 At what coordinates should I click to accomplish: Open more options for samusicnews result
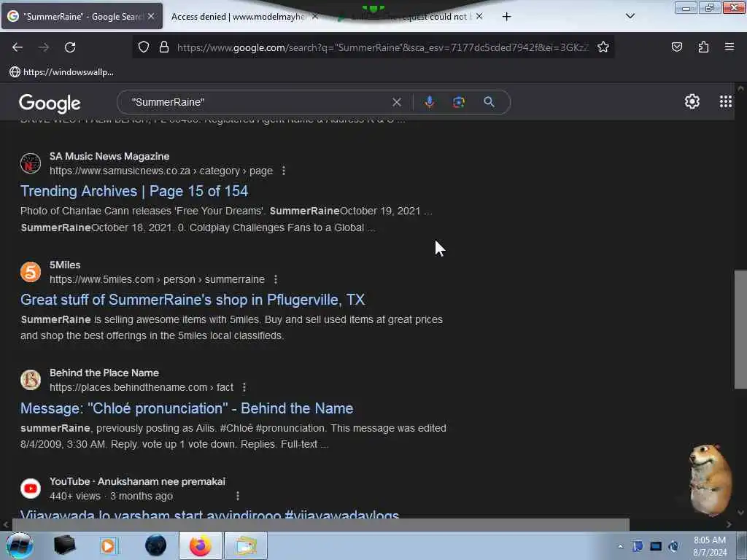284,171
